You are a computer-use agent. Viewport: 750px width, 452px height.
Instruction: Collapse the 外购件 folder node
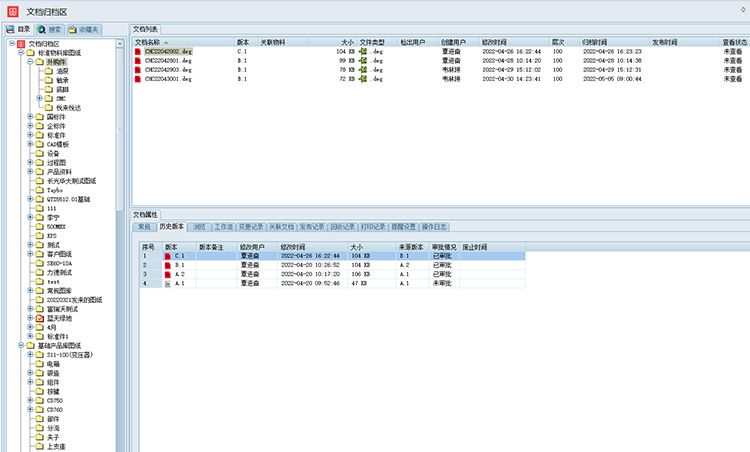coord(30,62)
